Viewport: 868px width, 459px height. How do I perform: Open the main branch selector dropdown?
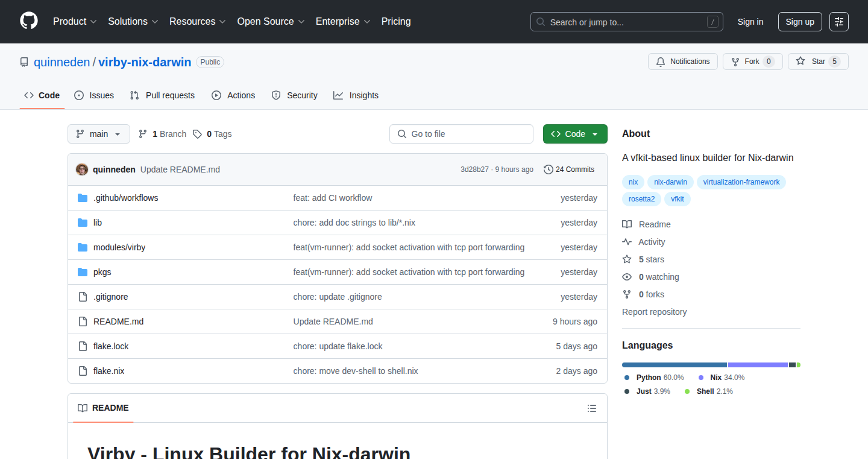(x=99, y=134)
